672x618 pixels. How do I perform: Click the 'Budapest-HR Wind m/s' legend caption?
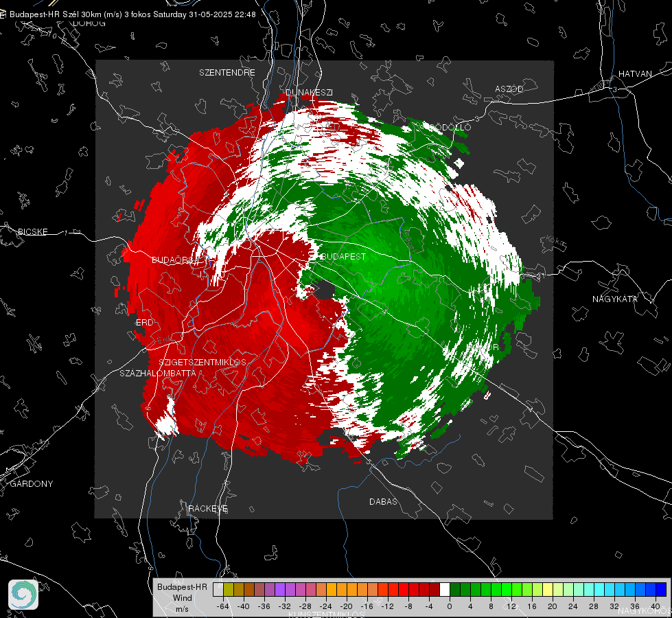pyautogui.click(x=182, y=597)
